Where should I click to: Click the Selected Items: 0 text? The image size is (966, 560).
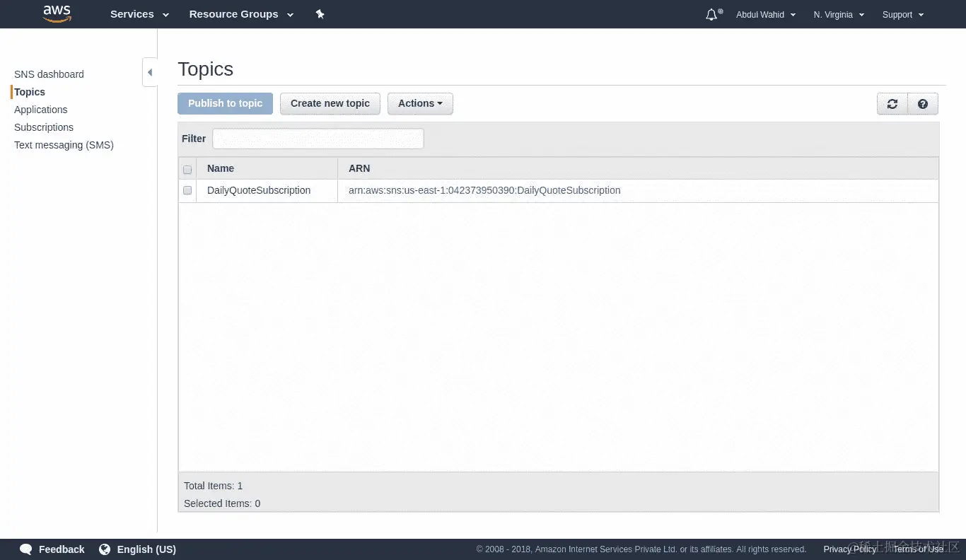pyautogui.click(x=222, y=503)
